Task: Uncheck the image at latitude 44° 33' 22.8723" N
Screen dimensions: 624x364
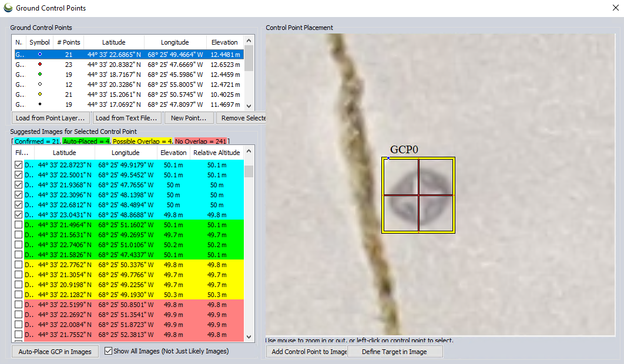Action: (18, 165)
